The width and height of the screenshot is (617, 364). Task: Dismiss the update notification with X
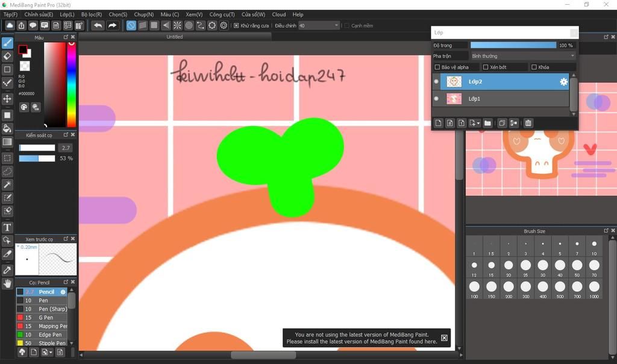click(x=444, y=337)
